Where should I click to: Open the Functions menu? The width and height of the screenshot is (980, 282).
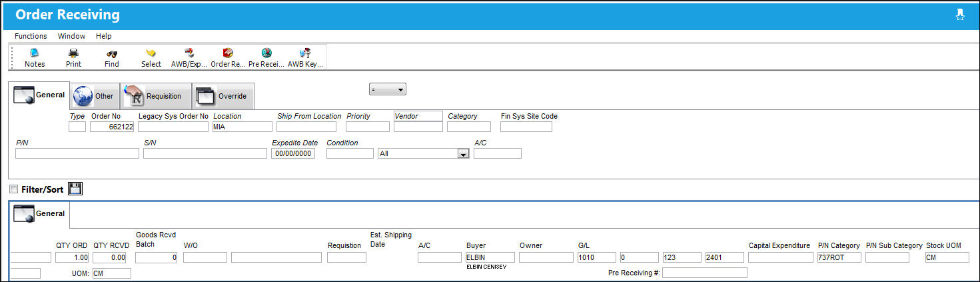(x=31, y=36)
